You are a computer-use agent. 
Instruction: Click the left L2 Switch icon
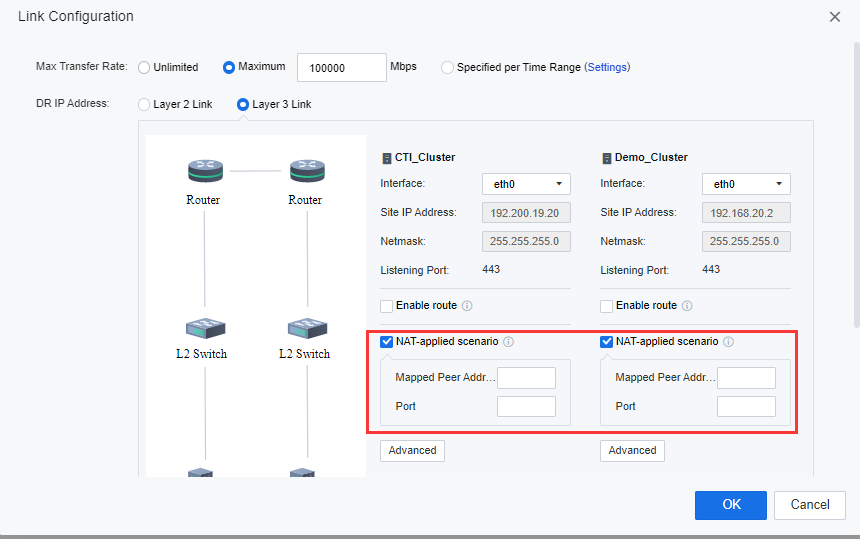tap(204, 328)
